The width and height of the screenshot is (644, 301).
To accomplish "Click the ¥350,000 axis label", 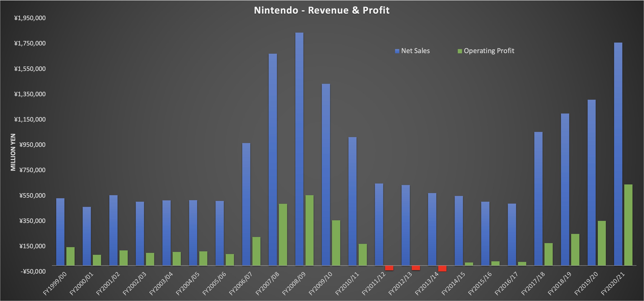I will point(32,221).
